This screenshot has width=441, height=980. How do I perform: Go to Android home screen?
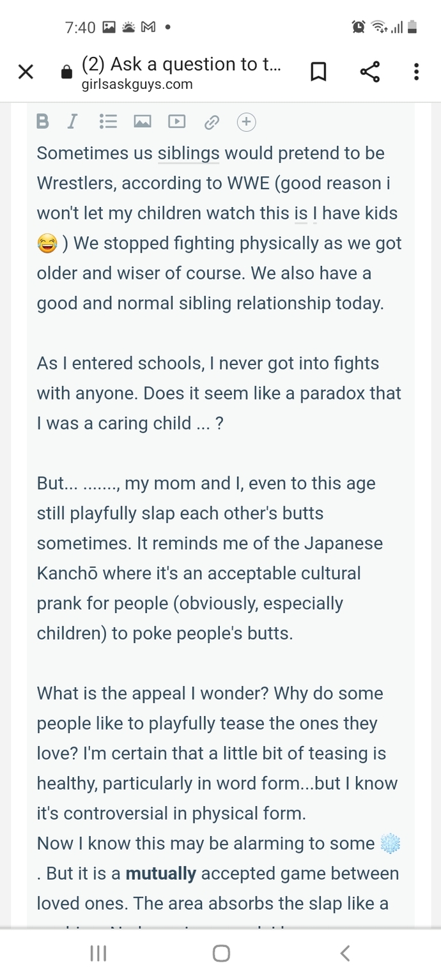tap(221, 954)
